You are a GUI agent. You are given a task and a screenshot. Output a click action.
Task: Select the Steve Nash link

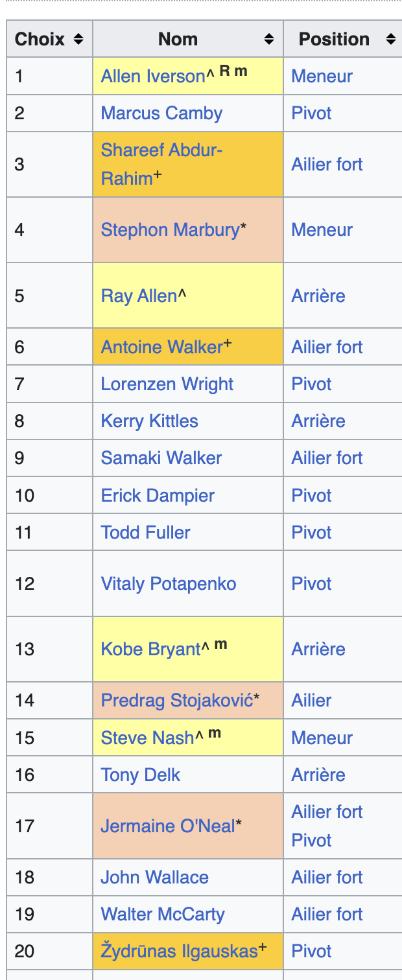(x=147, y=738)
